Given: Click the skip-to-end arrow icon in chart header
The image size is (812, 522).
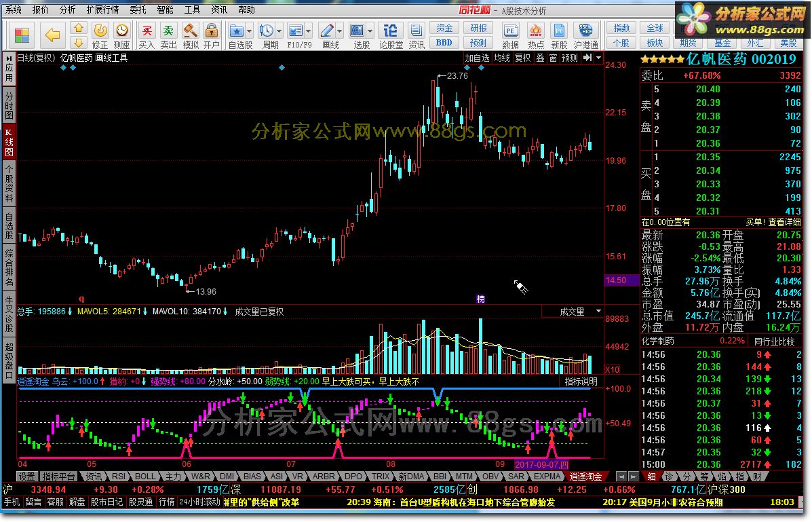Looking at the screenshot, I should (587, 58).
